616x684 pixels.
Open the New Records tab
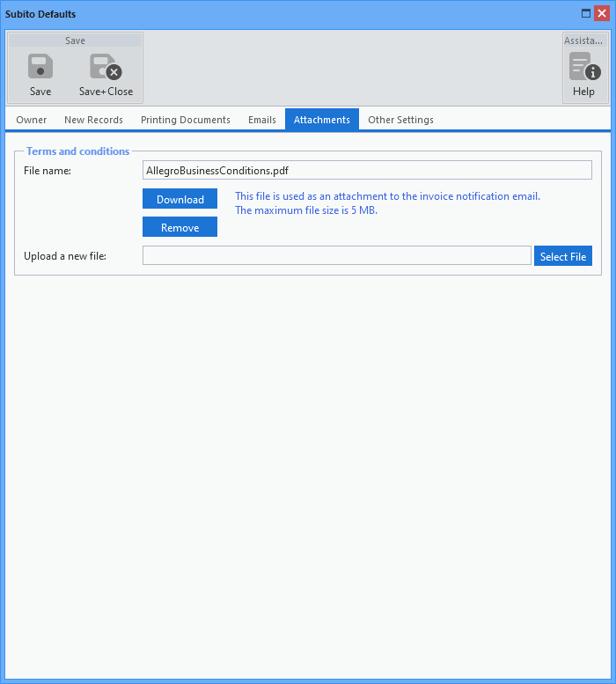(93, 120)
